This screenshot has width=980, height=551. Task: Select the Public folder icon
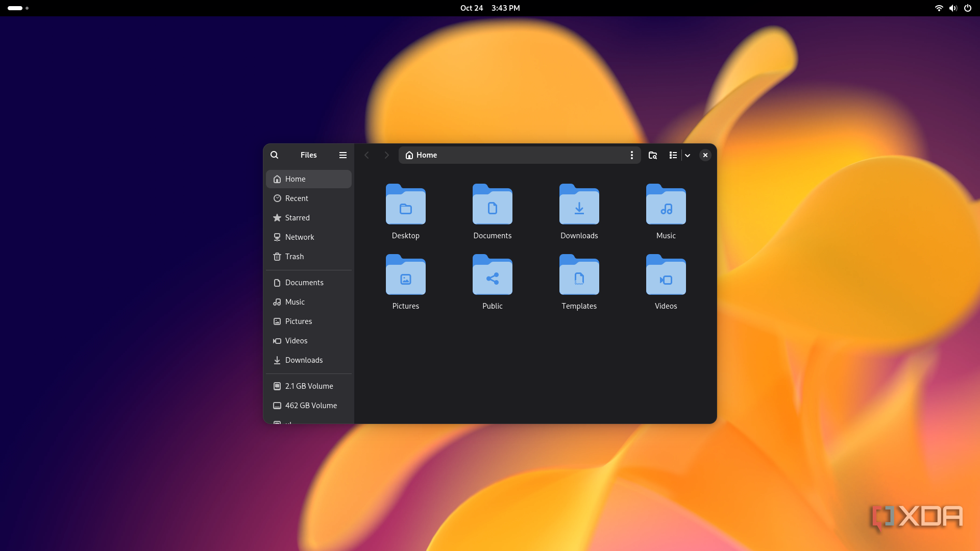point(493,274)
